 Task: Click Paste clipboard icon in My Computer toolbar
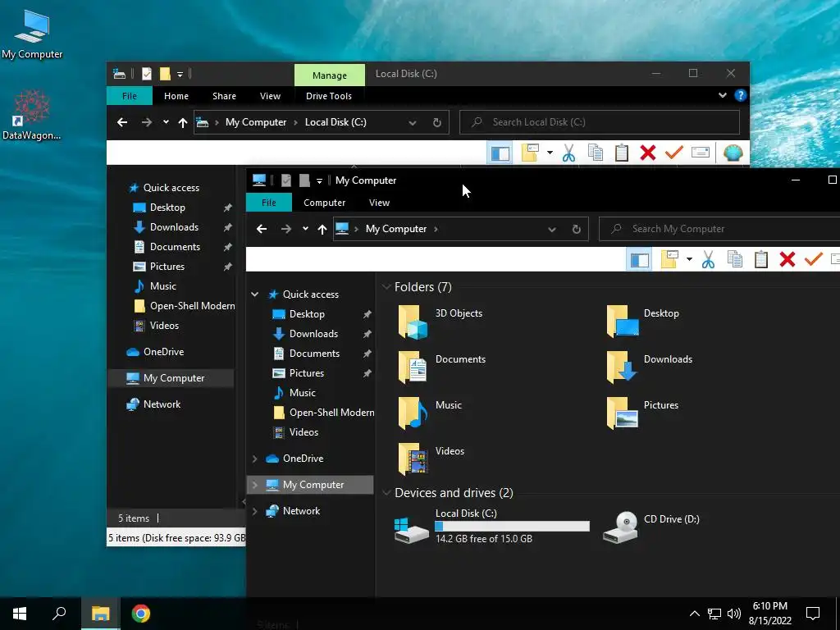tap(760, 259)
